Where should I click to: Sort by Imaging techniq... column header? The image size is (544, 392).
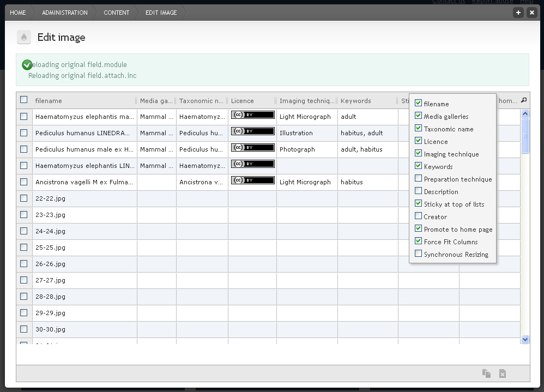click(307, 101)
